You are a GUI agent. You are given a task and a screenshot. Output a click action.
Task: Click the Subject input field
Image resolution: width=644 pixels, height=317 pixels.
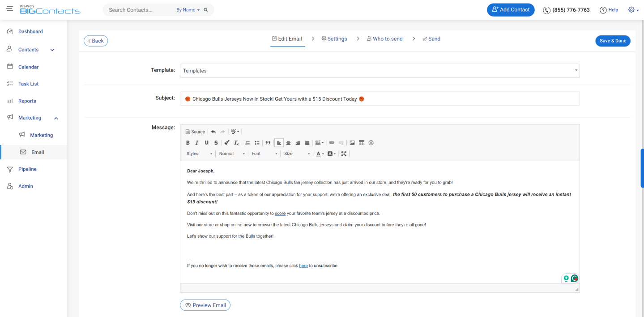click(380, 99)
